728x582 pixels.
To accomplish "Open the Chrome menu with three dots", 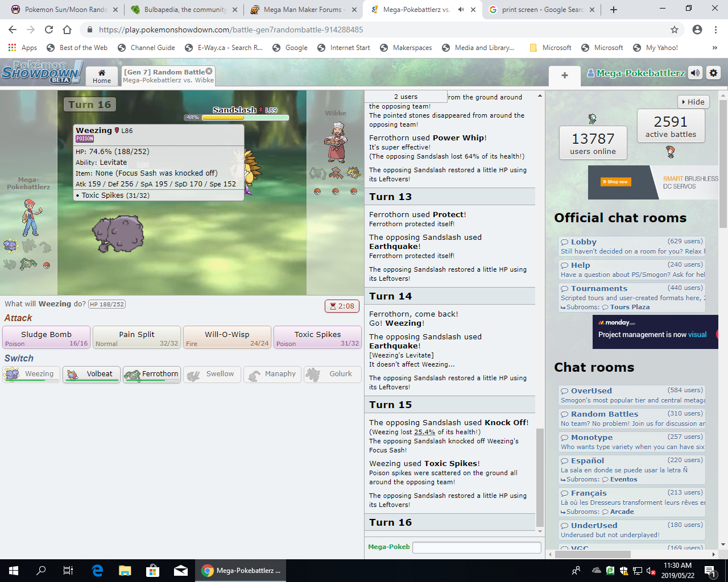I will point(716,30).
